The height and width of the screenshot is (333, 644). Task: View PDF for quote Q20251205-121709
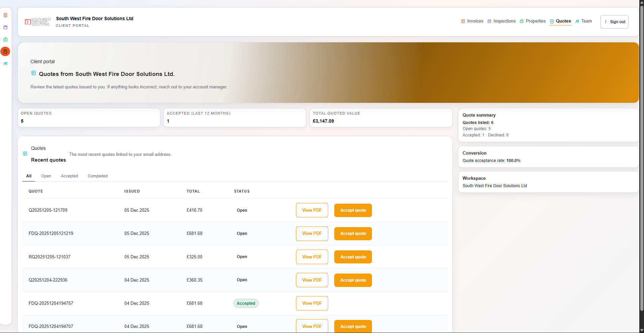pyautogui.click(x=312, y=210)
